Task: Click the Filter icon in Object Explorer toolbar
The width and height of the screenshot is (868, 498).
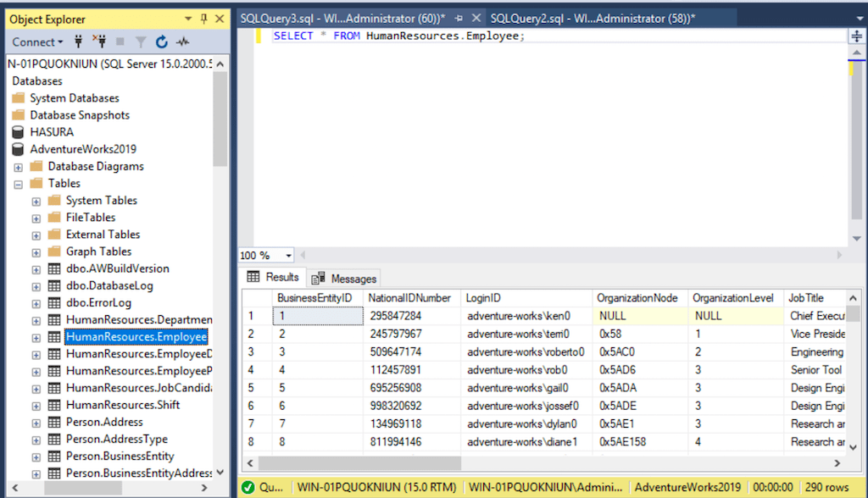Action: pyautogui.click(x=141, y=41)
